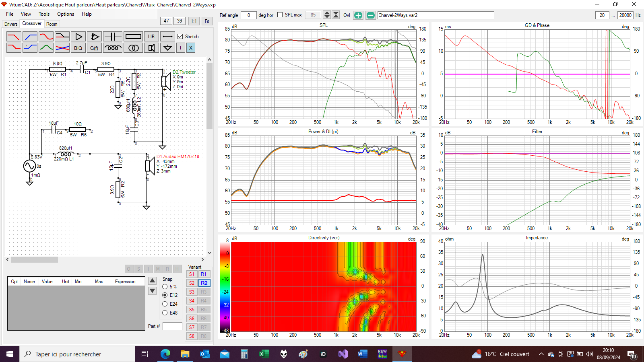Open the Tools menu
644x362 pixels.
click(44, 14)
